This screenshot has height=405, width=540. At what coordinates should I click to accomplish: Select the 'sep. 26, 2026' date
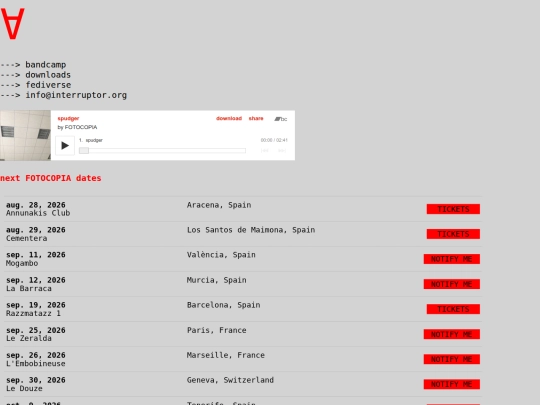(36, 355)
